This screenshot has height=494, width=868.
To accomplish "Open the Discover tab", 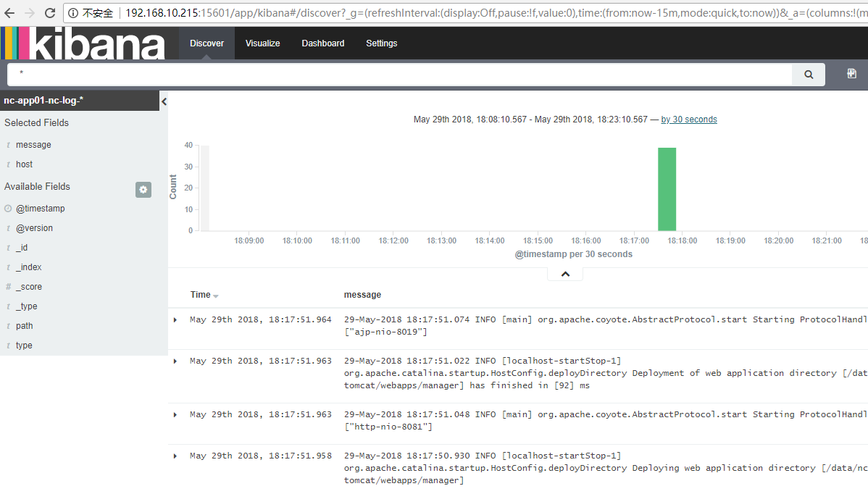I will click(x=207, y=43).
